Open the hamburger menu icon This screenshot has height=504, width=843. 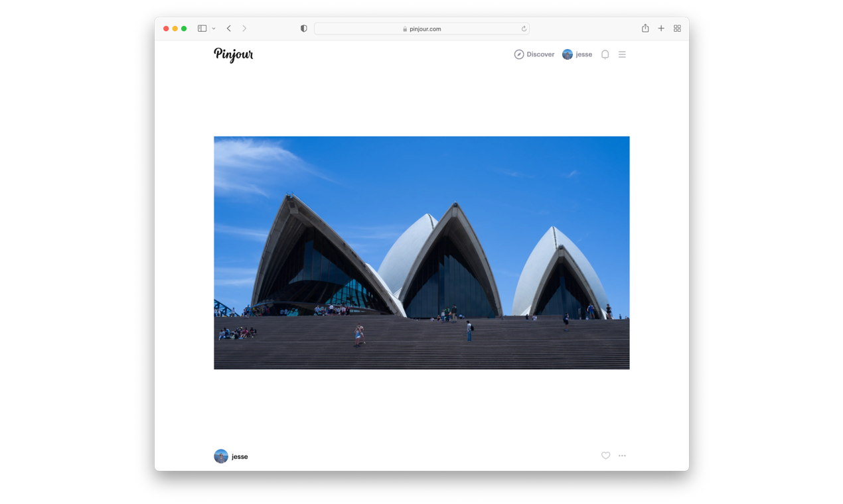pyautogui.click(x=622, y=54)
